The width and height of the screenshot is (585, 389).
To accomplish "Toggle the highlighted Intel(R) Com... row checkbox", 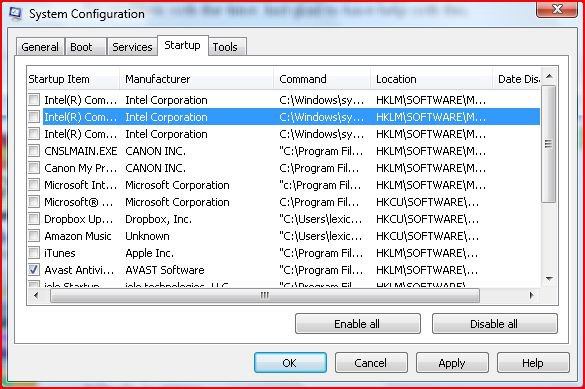I will pos(34,117).
